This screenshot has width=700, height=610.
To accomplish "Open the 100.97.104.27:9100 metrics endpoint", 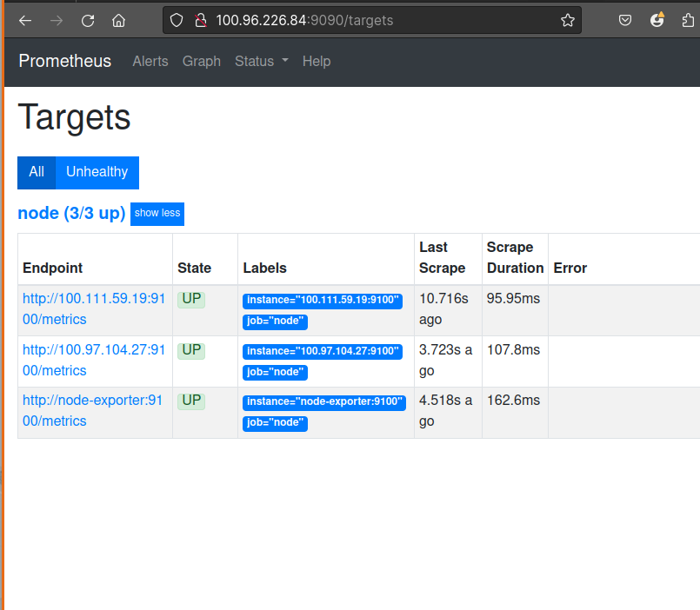I will [94, 360].
